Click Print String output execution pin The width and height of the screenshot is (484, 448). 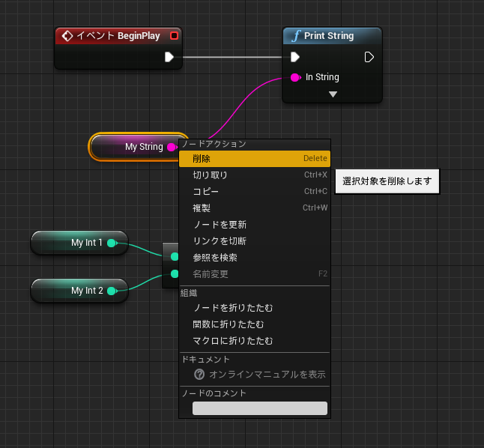click(x=369, y=57)
